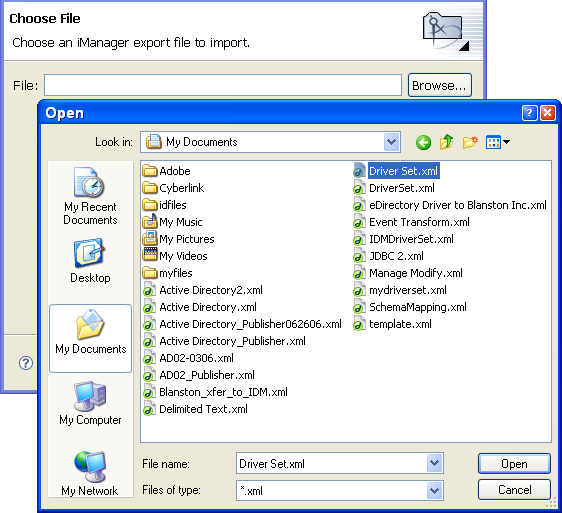Select AD02_Publisher.xml file
Viewport: 562px width, 513px height.
(199, 375)
